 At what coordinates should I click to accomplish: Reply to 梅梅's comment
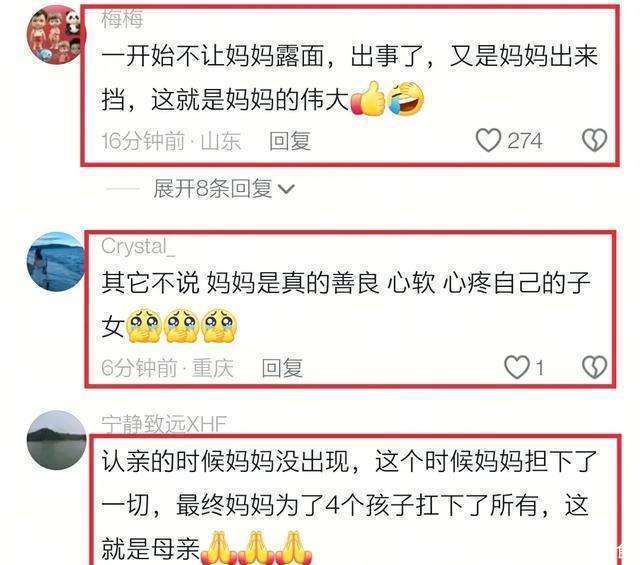click(290, 141)
